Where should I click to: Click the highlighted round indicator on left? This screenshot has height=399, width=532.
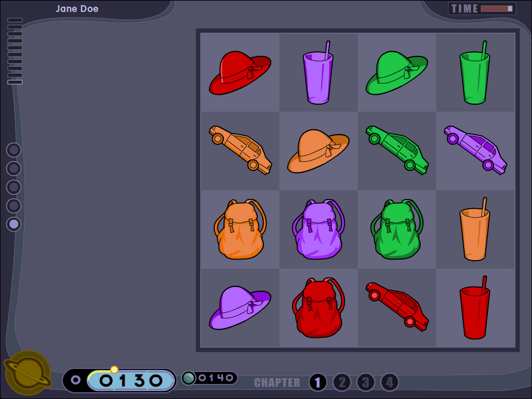(14, 224)
